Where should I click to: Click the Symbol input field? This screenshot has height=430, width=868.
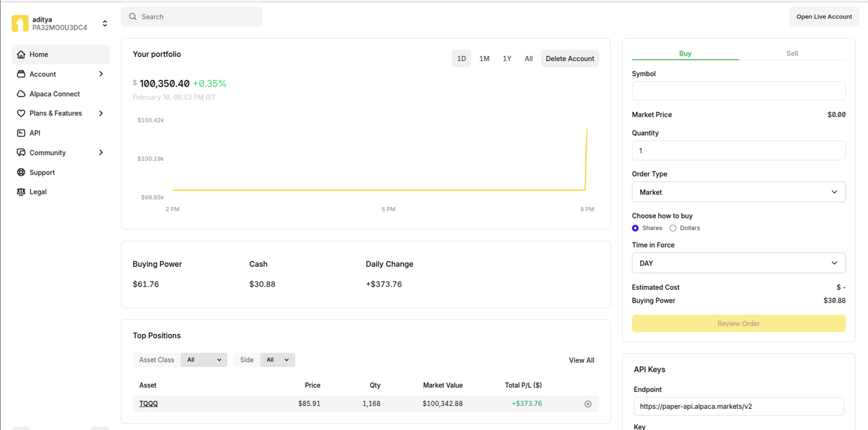(x=738, y=91)
